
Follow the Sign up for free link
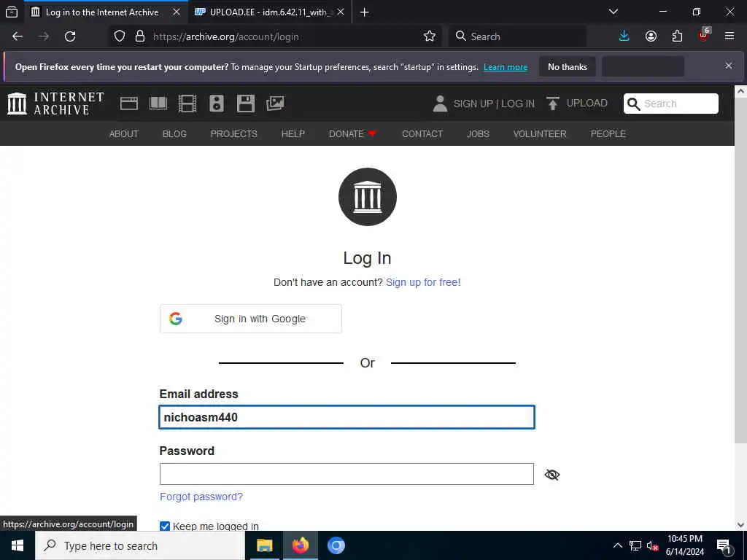(423, 282)
